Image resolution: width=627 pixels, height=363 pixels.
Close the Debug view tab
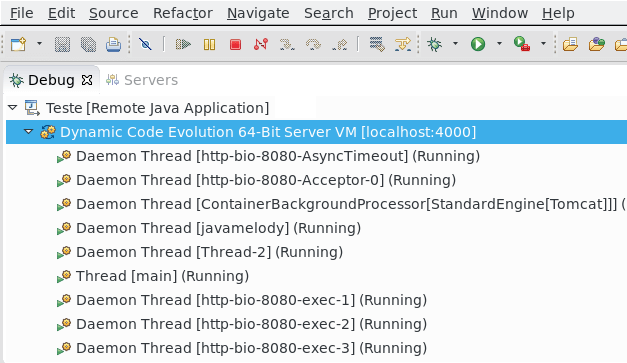(87, 80)
